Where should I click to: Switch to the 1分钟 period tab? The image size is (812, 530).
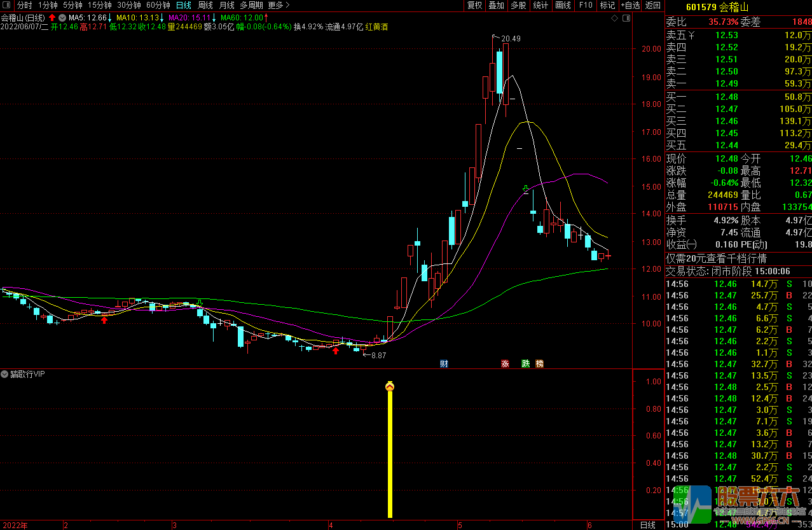click(48, 5)
